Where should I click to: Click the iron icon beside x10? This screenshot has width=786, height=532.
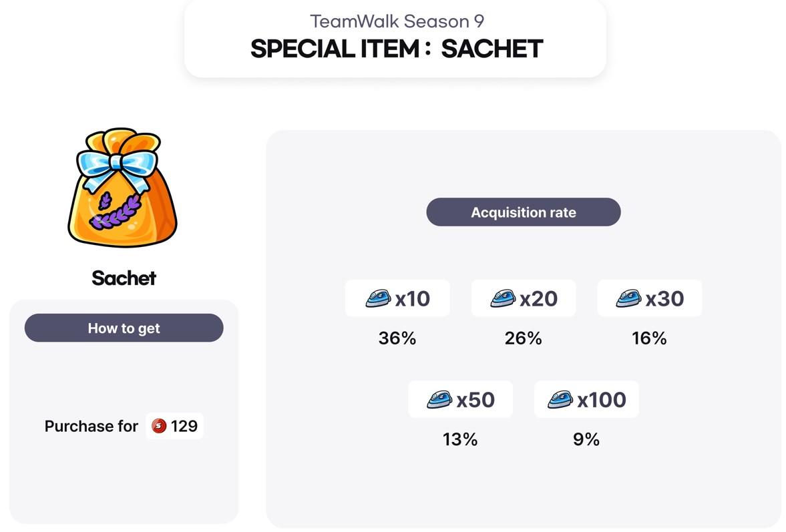point(378,298)
